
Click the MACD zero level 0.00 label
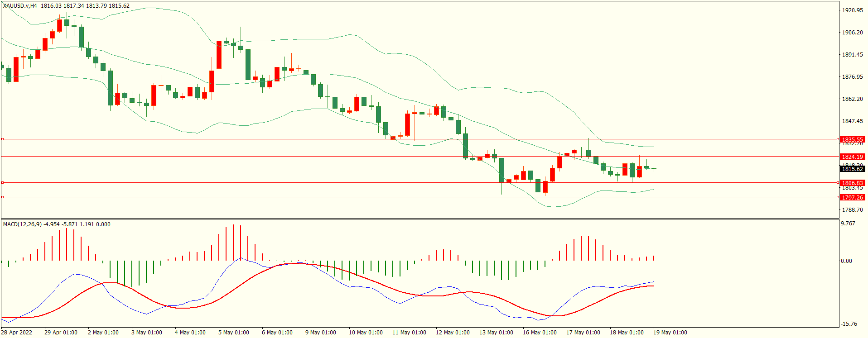click(846, 261)
